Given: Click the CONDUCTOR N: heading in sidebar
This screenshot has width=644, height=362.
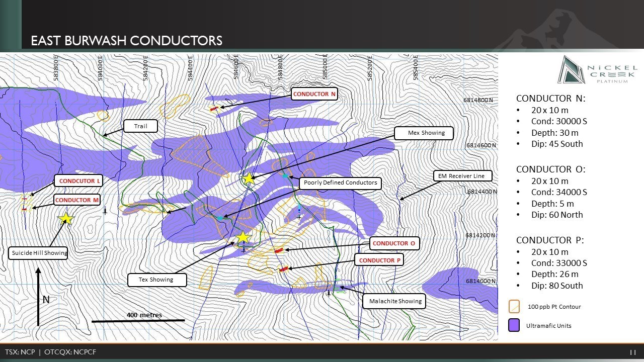Looking at the screenshot, I should (x=551, y=99).
